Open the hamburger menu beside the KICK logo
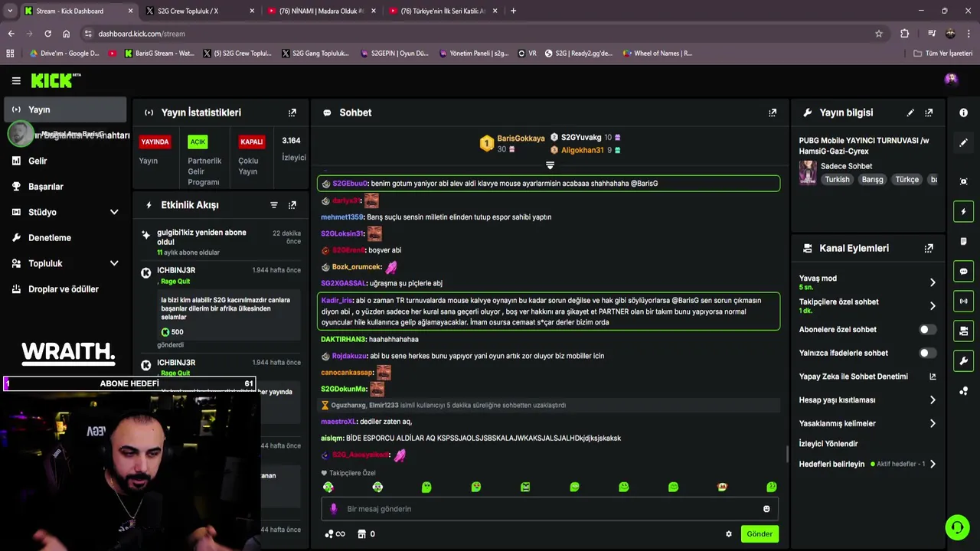Screen dimensions: 980x551 pos(16,80)
